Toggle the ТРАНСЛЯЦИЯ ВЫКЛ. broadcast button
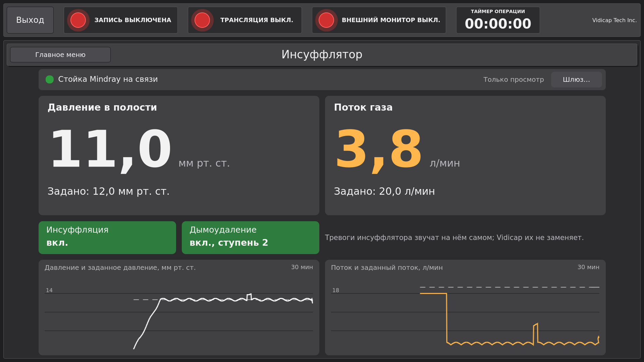This screenshot has height=362, width=644. tap(245, 20)
